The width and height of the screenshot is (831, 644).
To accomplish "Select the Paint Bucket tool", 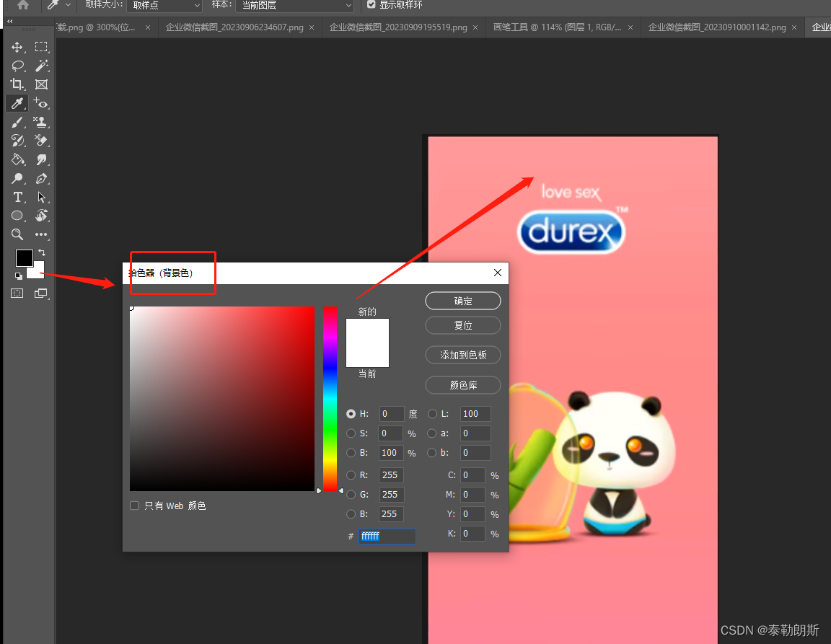I will 17,159.
